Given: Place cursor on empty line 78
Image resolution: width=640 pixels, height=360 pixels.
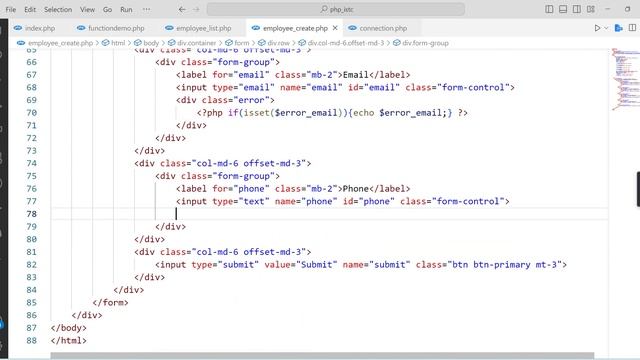Looking at the screenshot, I should tap(329, 214).
